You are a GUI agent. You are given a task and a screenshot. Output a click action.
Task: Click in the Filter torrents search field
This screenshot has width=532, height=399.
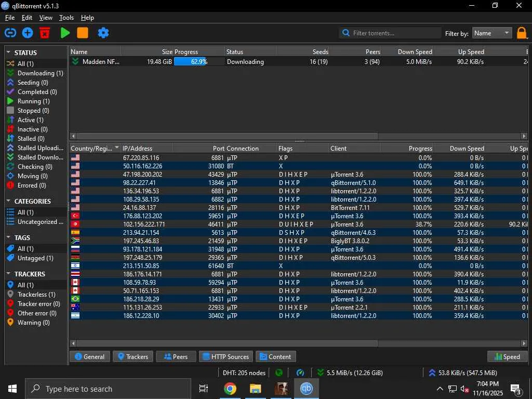[x=390, y=33]
